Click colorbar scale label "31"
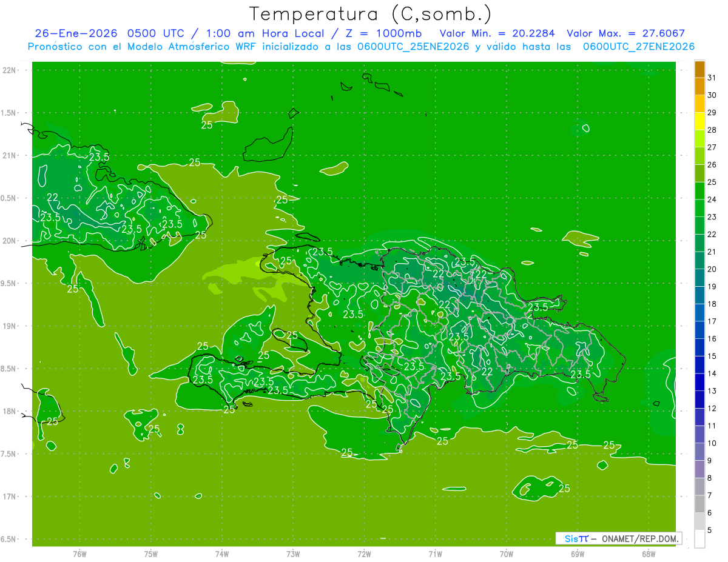Viewport: 728px width, 562px height. tap(712, 78)
